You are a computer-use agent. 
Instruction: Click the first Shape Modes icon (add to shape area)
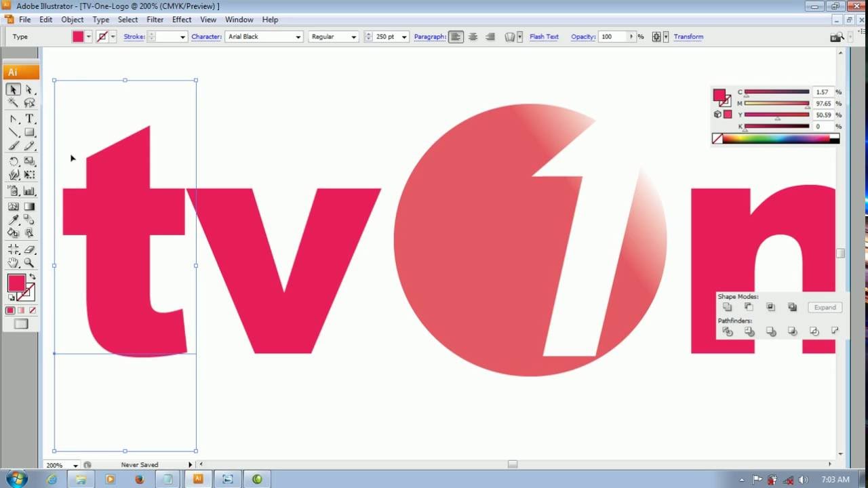[x=727, y=307]
